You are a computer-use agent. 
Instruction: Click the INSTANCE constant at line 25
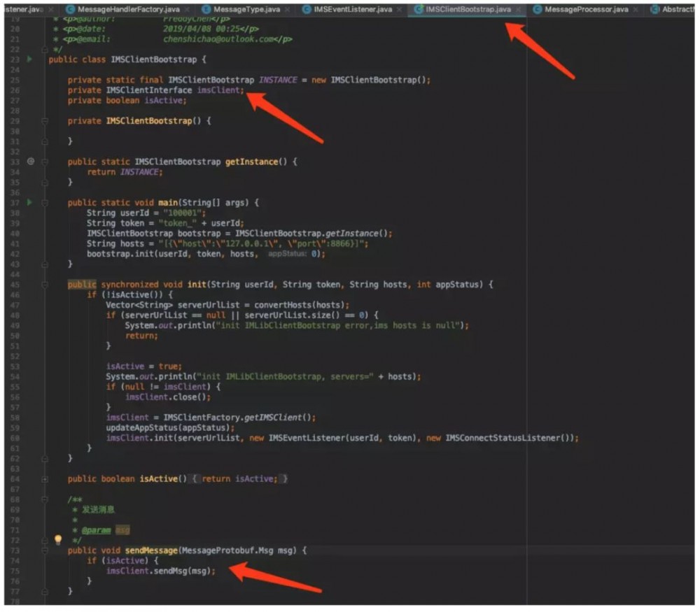click(x=278, y=80)
